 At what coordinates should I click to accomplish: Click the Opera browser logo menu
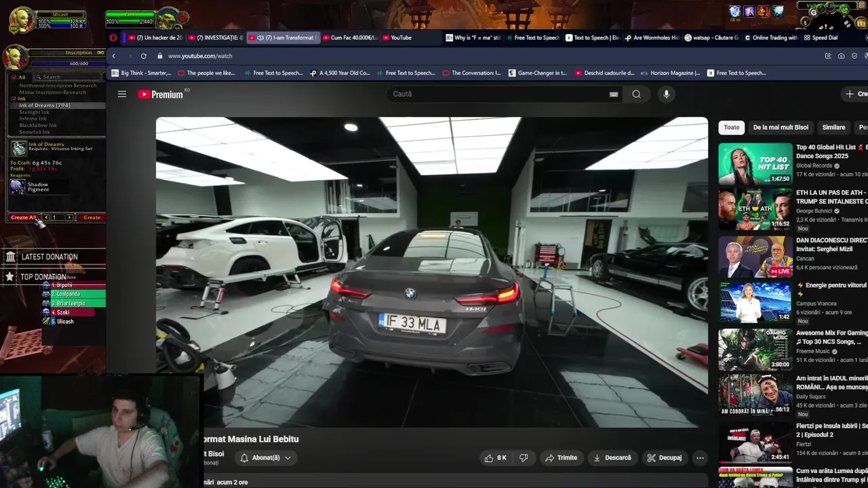point(113,38)
